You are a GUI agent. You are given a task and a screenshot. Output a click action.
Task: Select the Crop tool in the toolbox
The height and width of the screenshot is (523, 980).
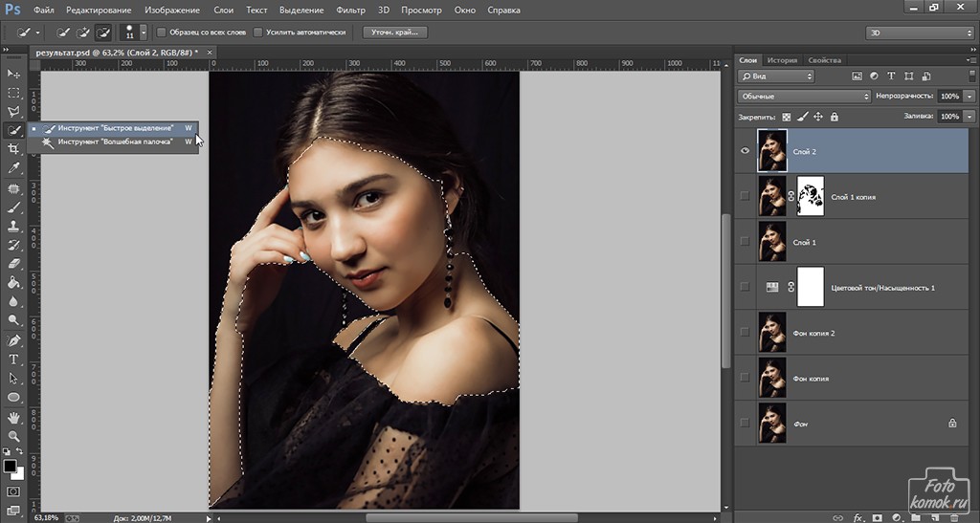(13, 149)
